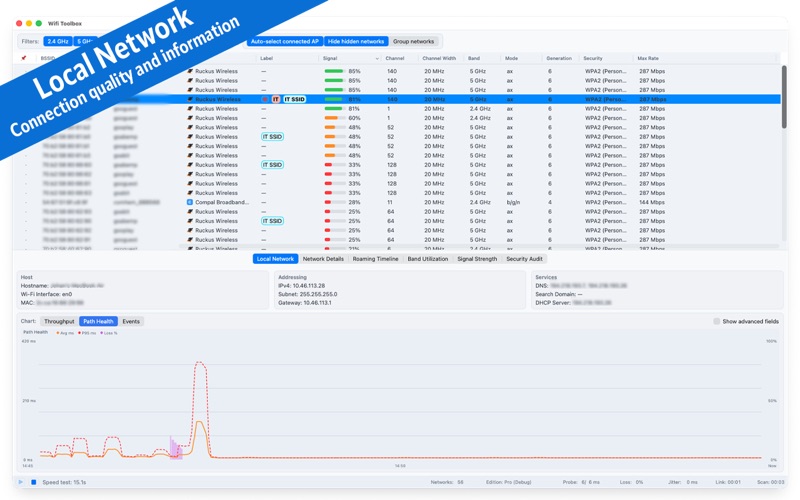The width and height of the screenshot is (800, 500).
Task: Click the Ruckus icon in the highlighted selected row
Action: [190, 99]
